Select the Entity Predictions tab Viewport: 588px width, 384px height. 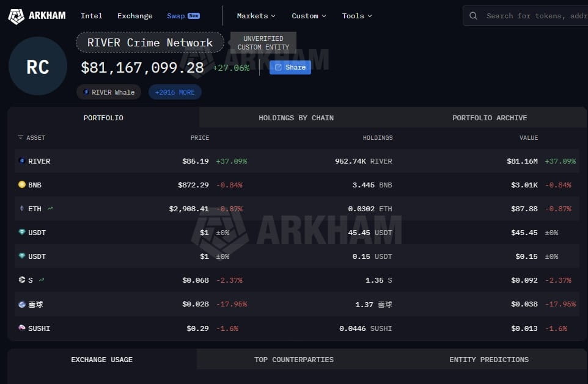click(489, 359)
